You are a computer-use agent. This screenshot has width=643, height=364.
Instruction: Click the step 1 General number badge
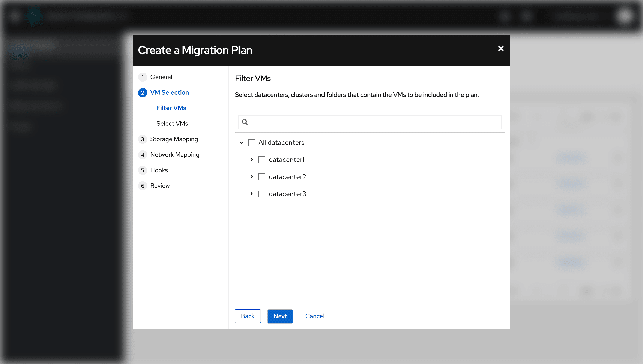142,77
